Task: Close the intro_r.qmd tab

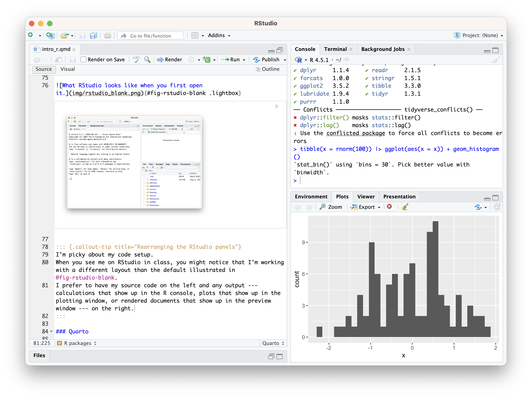Action: [x=74, y=50]
